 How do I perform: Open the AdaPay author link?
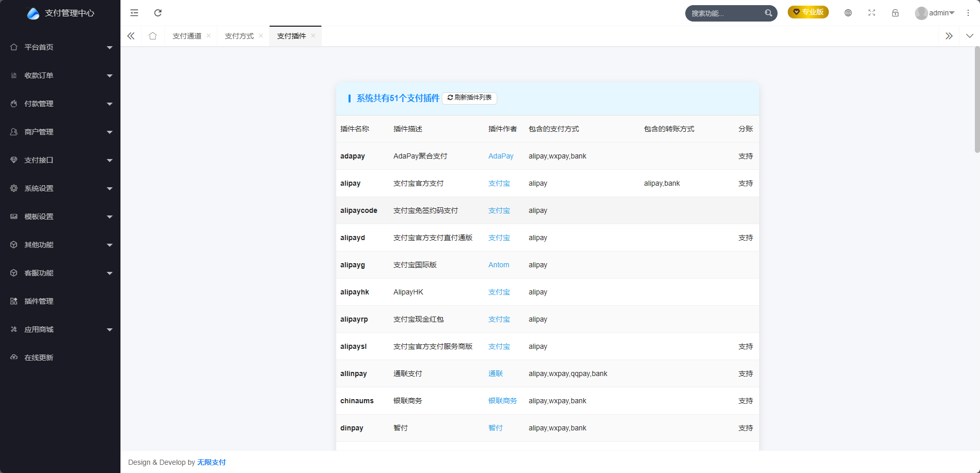[x=501, y=156]
